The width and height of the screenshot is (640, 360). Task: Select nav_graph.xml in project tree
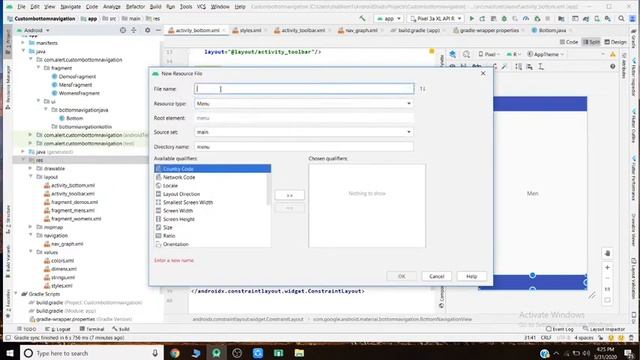tap(67, 244)
